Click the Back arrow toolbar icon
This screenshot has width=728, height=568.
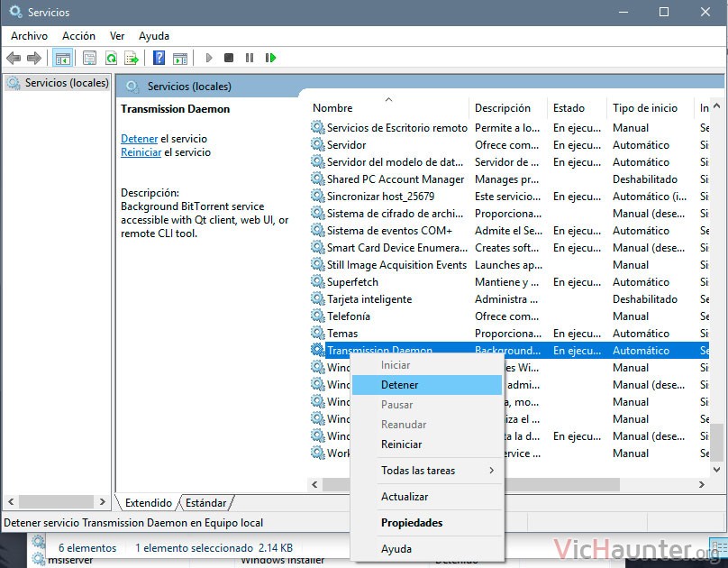14,58
